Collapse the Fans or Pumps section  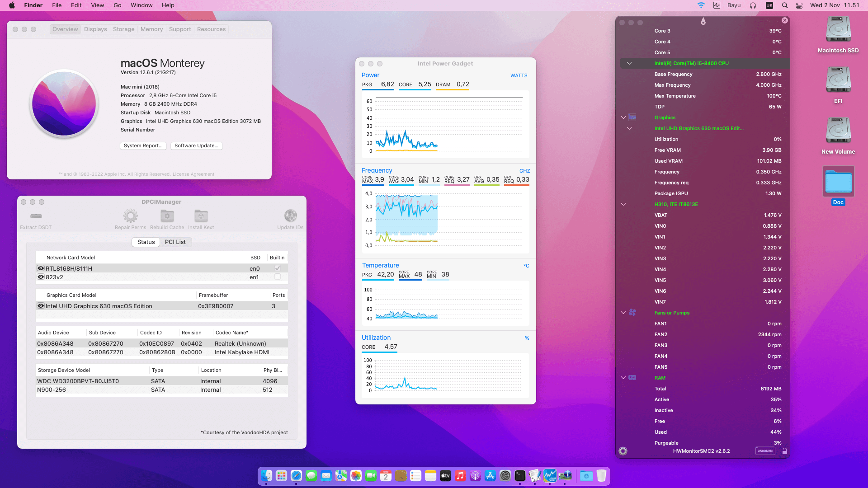[623, 313]
